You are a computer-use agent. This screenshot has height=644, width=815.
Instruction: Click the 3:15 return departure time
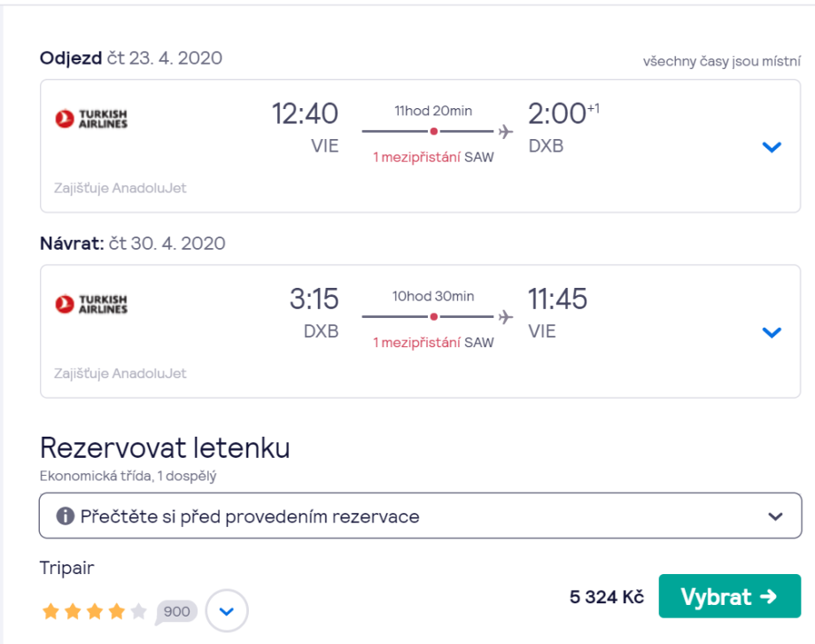tap(314, 299)
